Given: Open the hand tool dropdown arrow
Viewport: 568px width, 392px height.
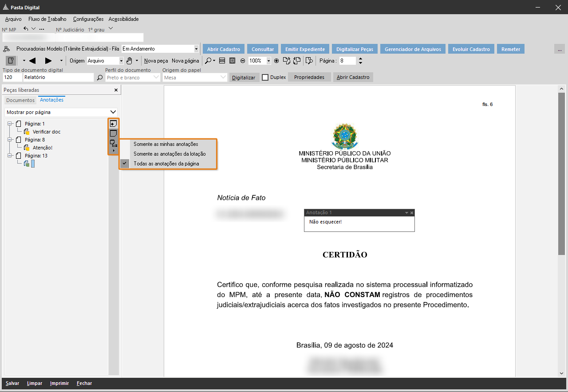Looking at the screenshot, I should (x=137, y=61).
